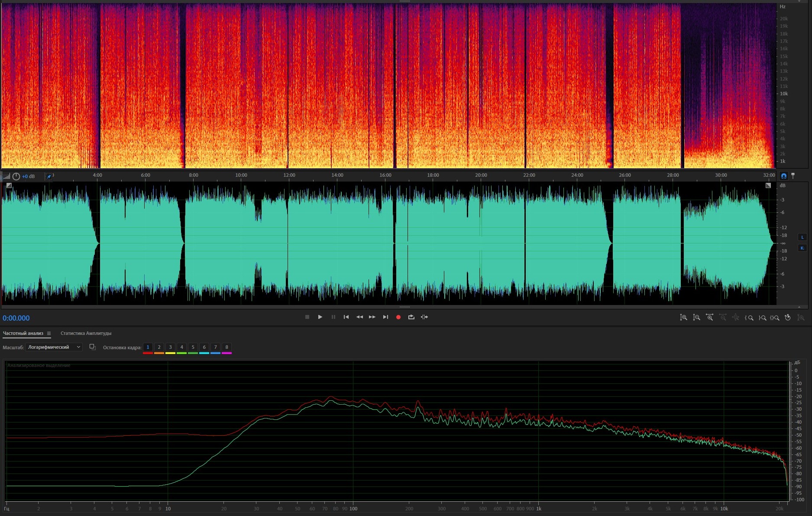Click the +0 dB volume knob

[x=16, y=176]
